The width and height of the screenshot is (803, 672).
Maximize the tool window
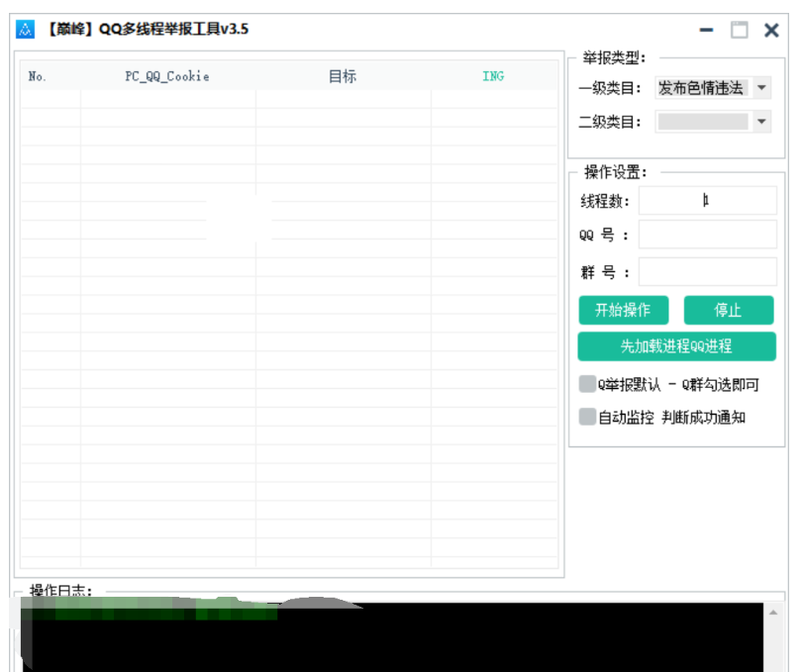(739, 31)
